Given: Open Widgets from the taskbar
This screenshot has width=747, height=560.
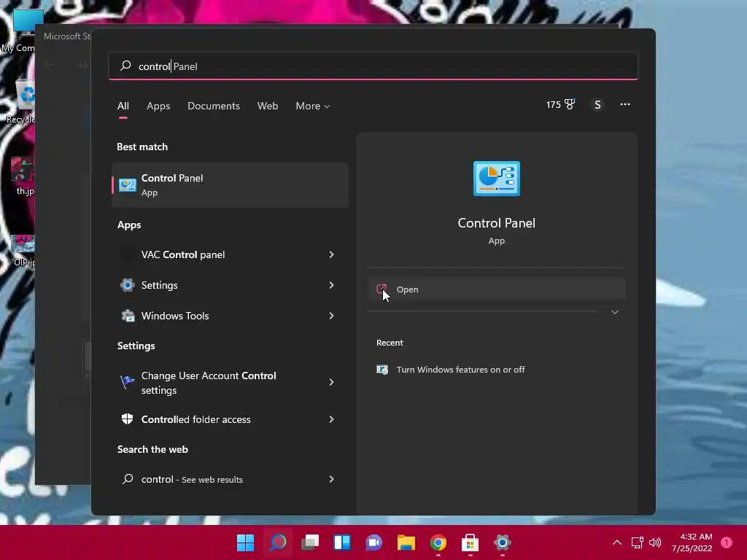Looking at the screenshot, I should click(x=342, y=542).
